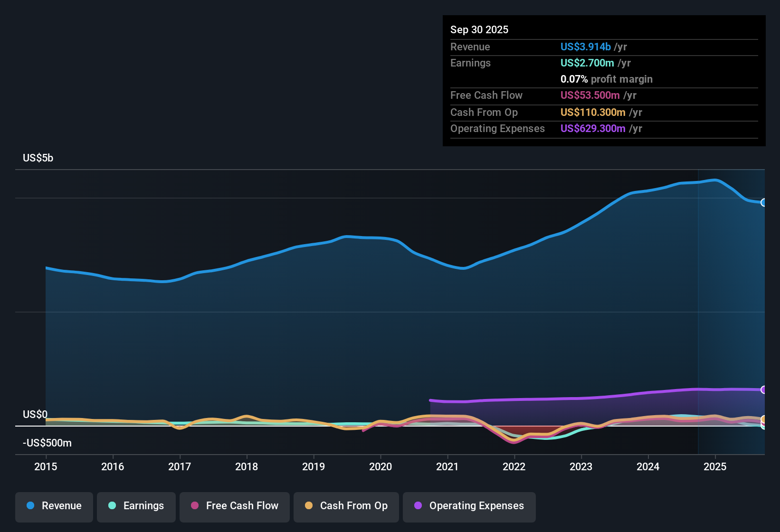This screenshot has width=780, height=532.
Task: Select the Revenue endpoint marker on the chart
Action: (764, 203)
